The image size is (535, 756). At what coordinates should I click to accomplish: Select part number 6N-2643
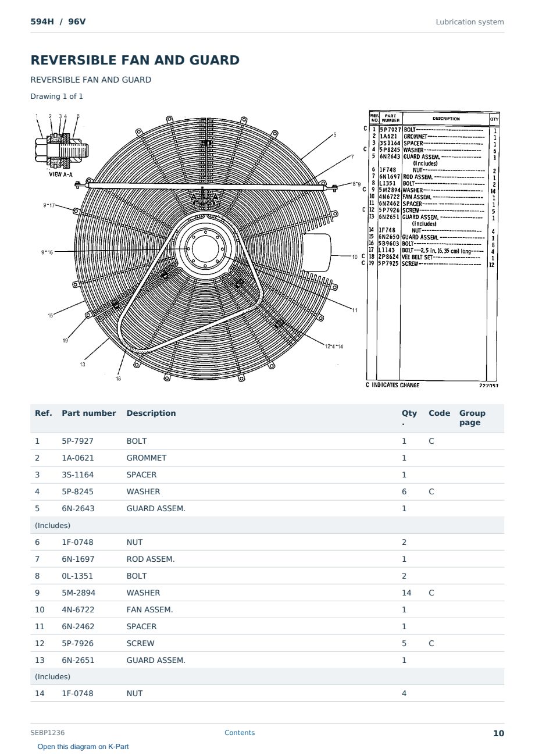coord(78,508)
